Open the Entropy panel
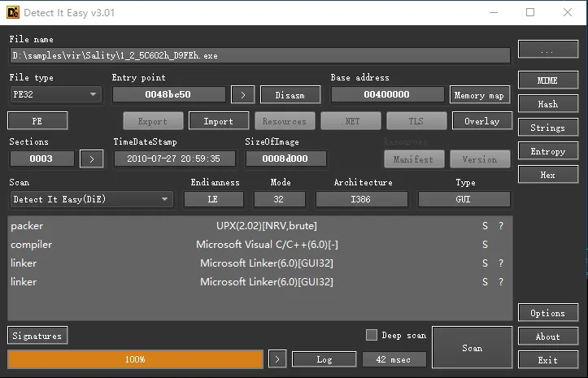Screen dimensions: 588x378 tap(547, 152)
